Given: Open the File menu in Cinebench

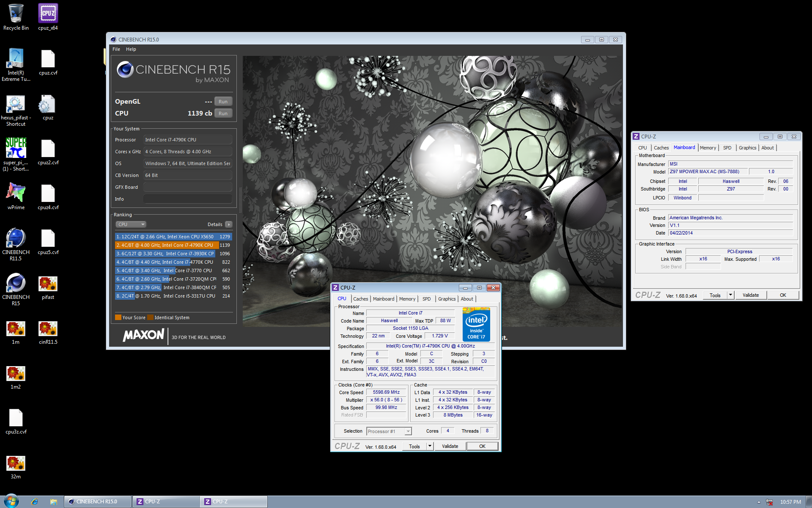Looking at the screenshot, I should click(116, 49).
